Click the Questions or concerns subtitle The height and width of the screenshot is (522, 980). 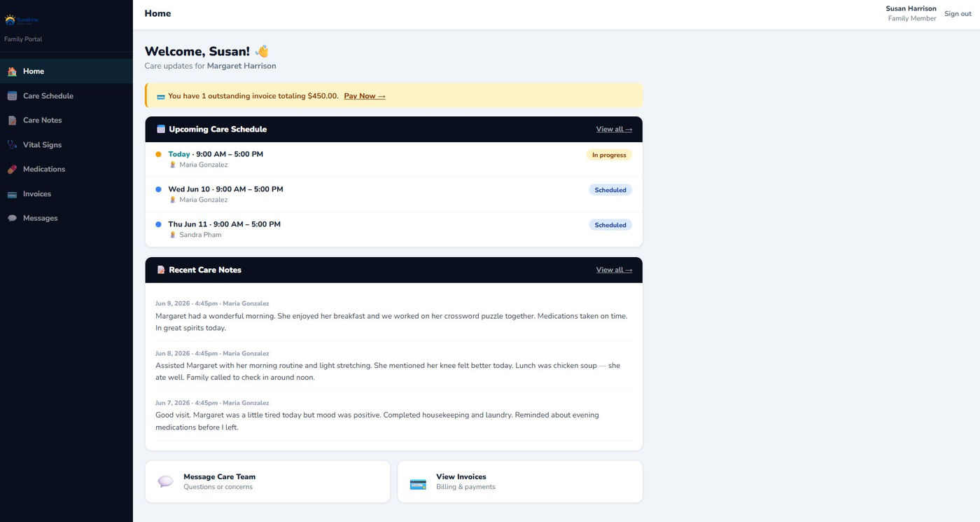coord(218,487)
